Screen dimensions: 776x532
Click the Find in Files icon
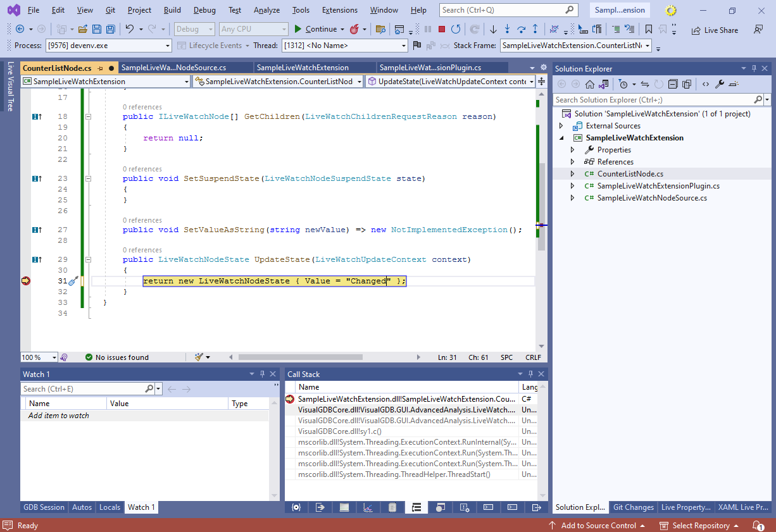(x=380, y=29)
